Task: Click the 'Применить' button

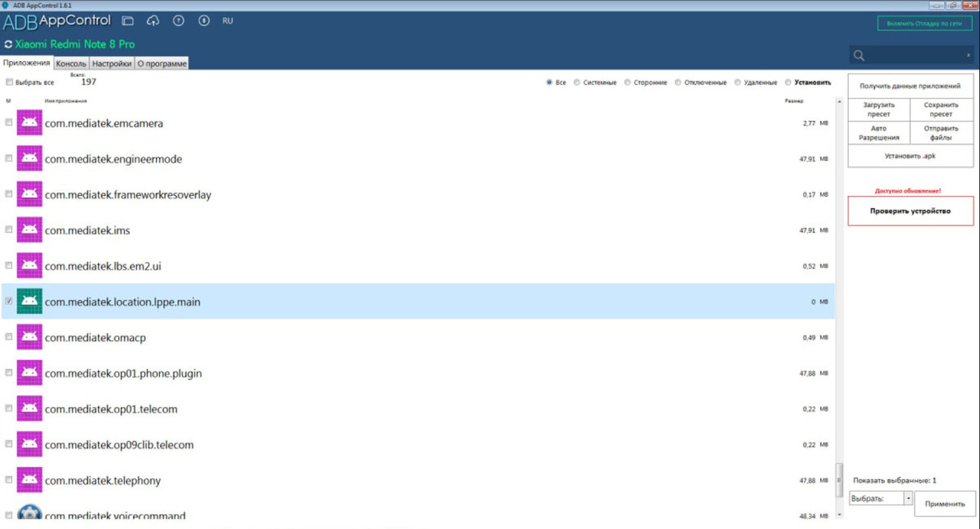Action: (x=945, y=504)
